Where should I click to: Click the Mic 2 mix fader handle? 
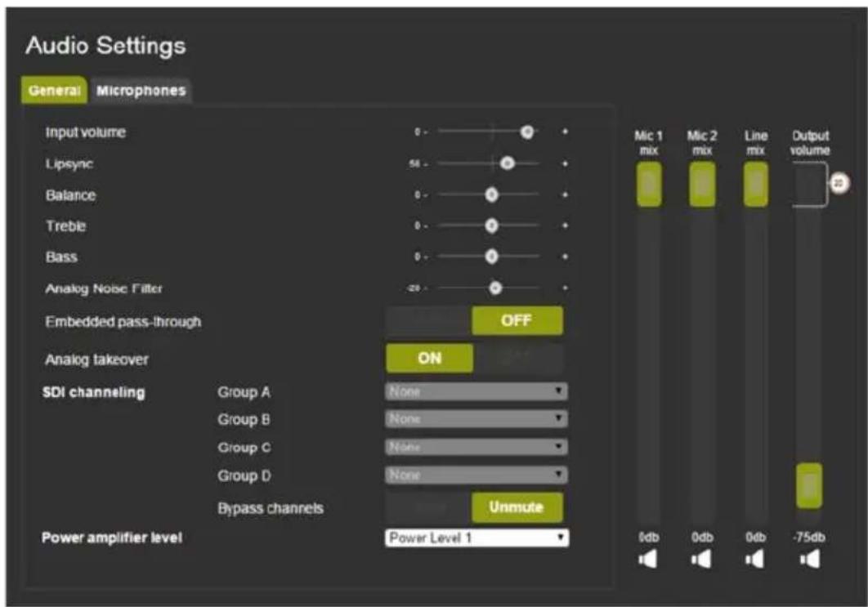click(702, 185)
